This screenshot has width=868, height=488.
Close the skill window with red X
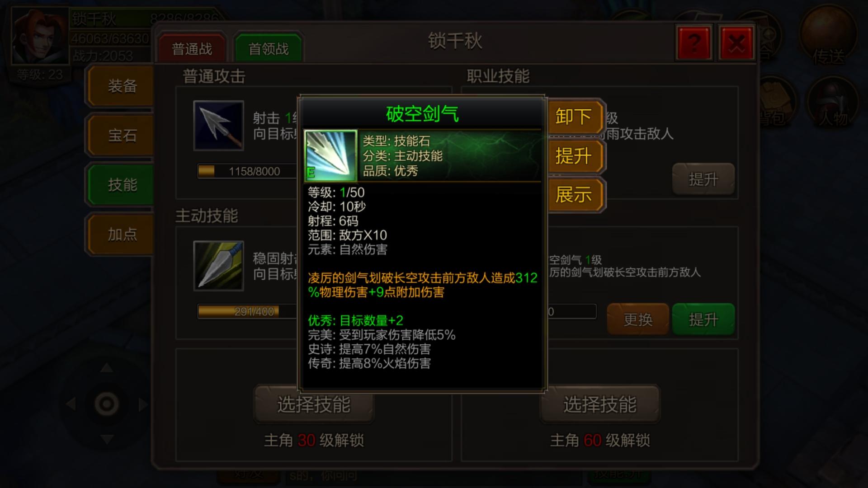[737, 43]
